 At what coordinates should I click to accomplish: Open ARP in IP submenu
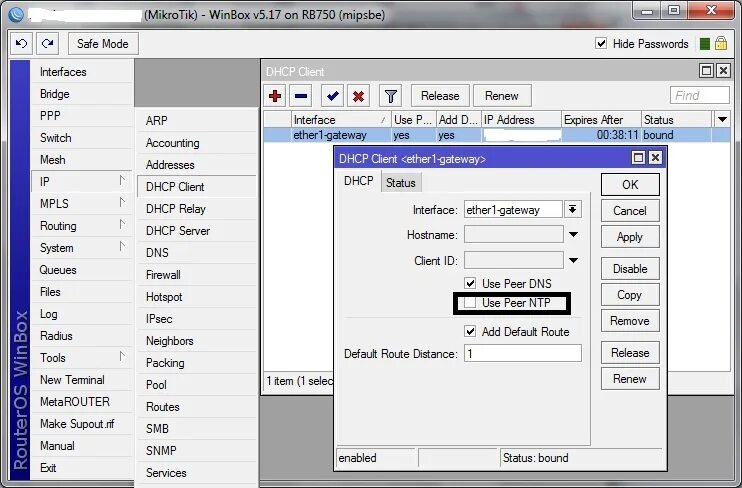(x=196, y=121)
